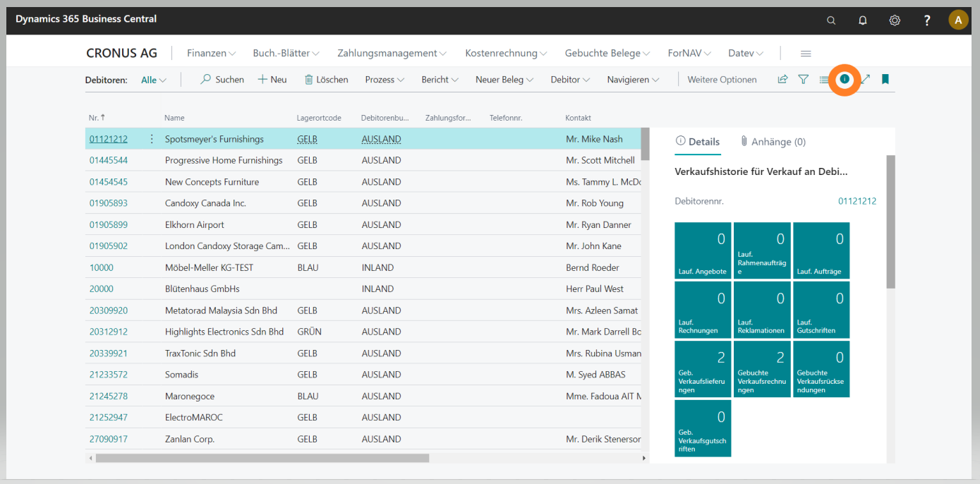Create a new Debitor with Neu
This screenshot has width=980, height=484.
click(272, 80)
